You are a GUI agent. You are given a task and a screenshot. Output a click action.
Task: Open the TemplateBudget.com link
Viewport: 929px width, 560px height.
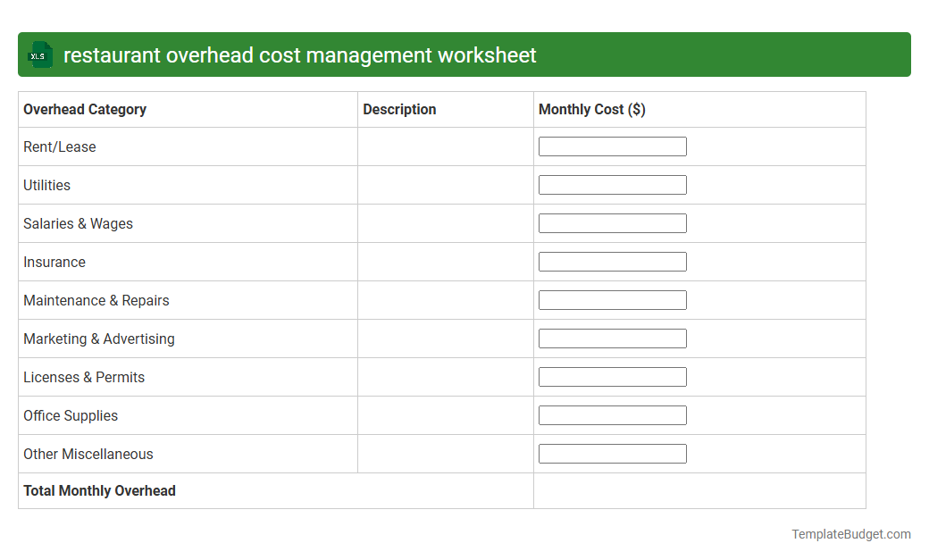(850, 533)
